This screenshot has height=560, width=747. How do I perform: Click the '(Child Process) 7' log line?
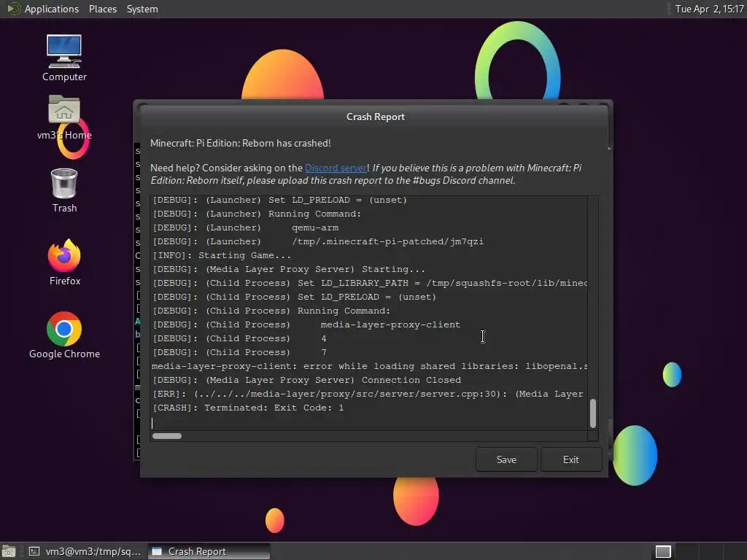(x=239, y=352)
